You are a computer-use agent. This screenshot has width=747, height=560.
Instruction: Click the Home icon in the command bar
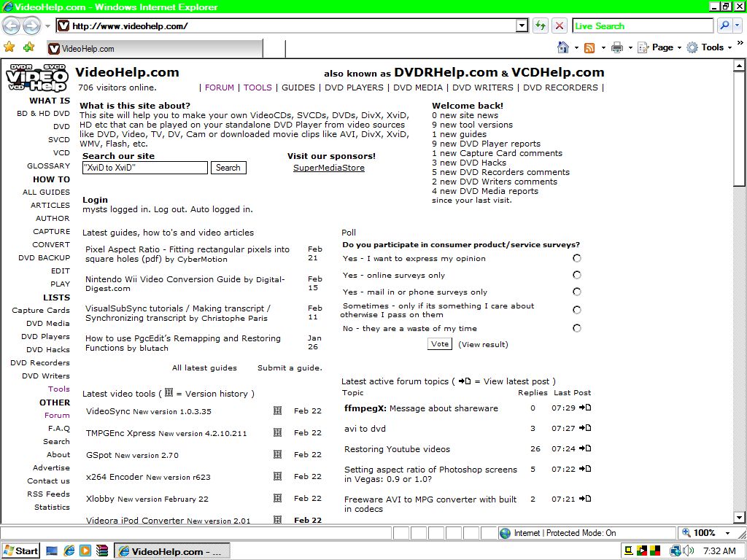click(x=563, y=47)
